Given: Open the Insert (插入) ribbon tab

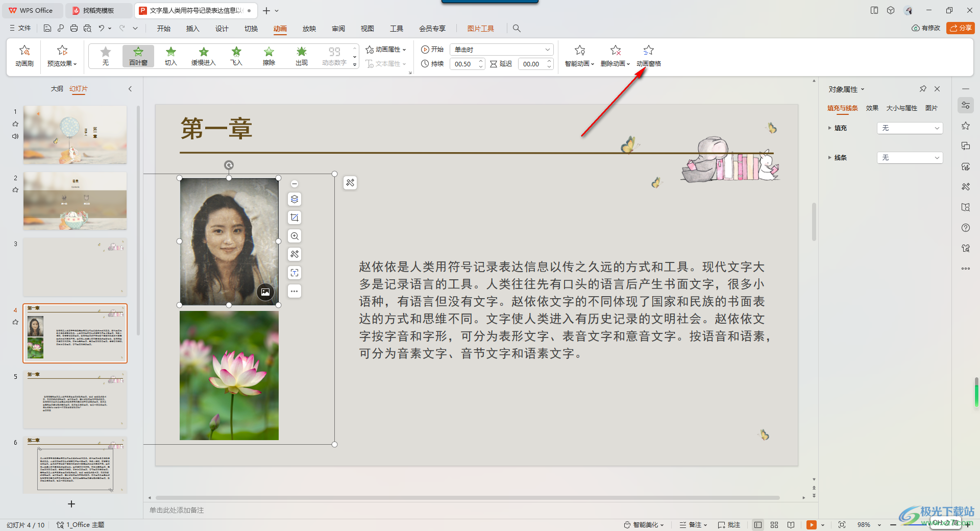Looking at the screenshot, I should point(193,29).
